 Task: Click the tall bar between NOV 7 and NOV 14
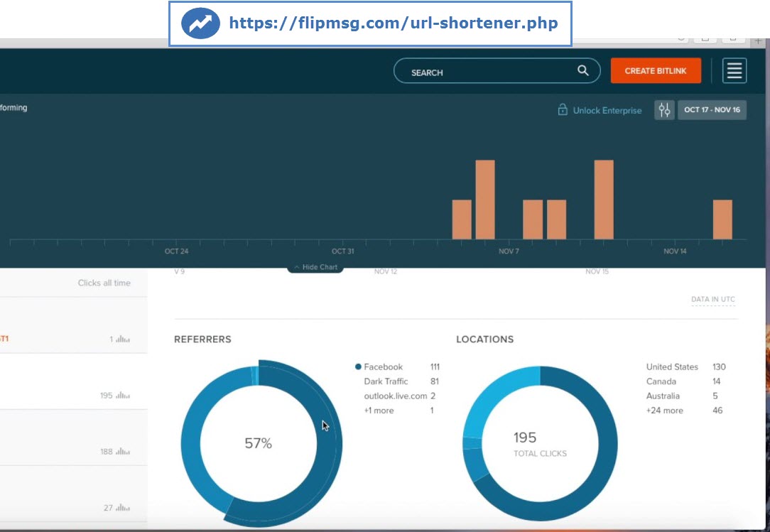click(x=604, y=200)
